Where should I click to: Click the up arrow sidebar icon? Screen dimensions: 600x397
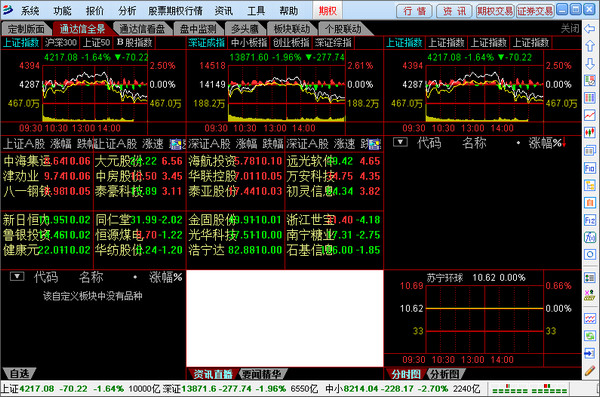coord(590,46)
